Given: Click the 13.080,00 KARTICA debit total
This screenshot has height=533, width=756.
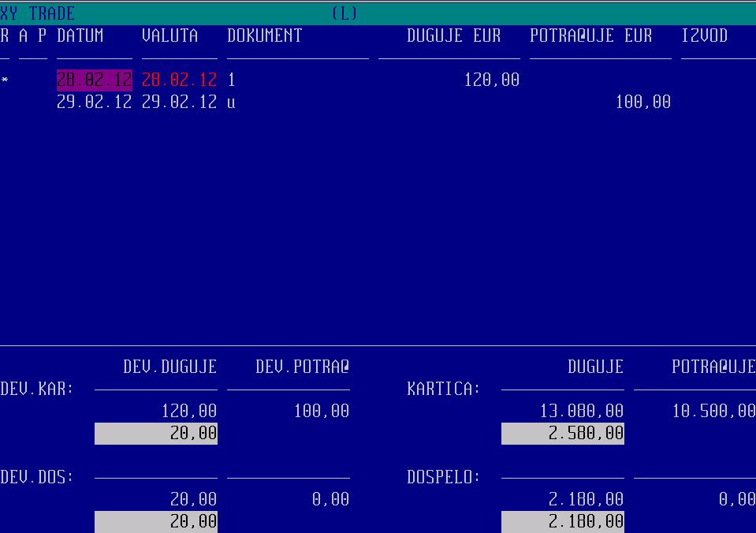Looking at the screenshot, I should pos(581,412).
